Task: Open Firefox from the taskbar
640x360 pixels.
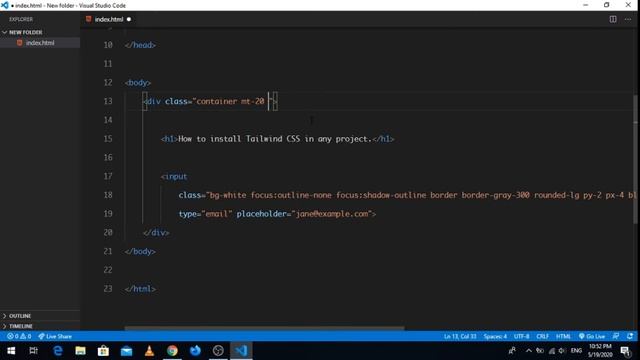Action: point(195,351)
